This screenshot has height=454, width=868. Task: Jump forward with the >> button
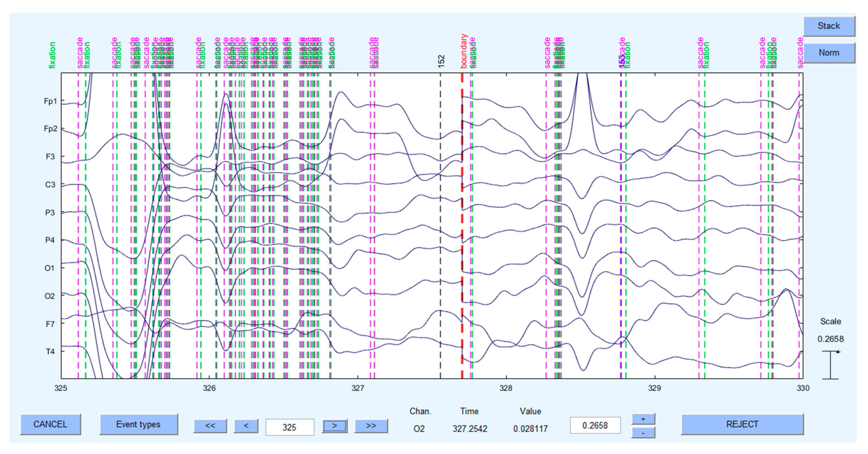pos(371,426)
